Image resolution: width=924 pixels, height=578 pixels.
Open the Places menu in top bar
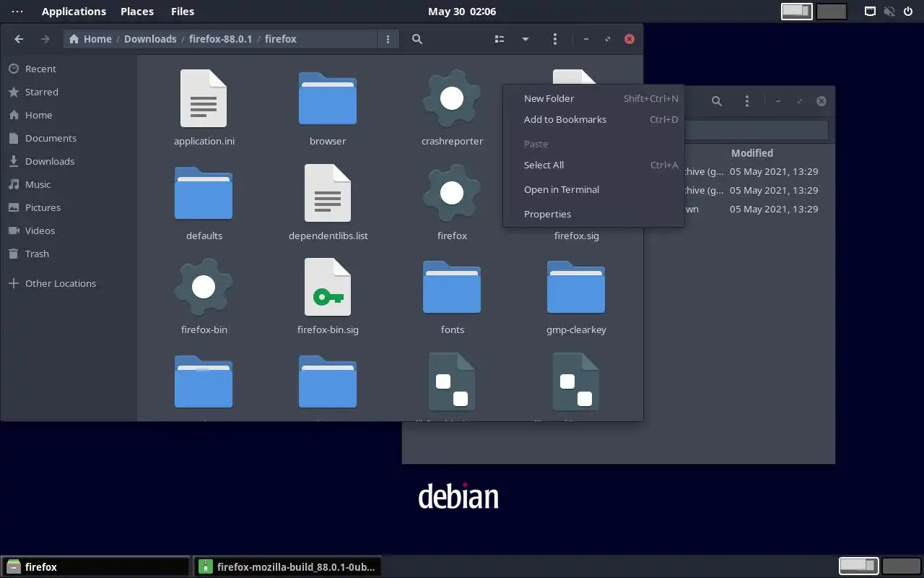coord(137,12)
